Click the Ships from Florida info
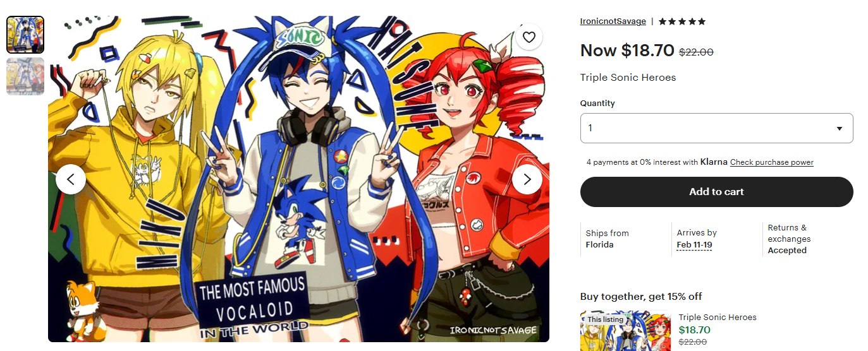Viewport: 868px width, 351px height. [x=608, y=239]
